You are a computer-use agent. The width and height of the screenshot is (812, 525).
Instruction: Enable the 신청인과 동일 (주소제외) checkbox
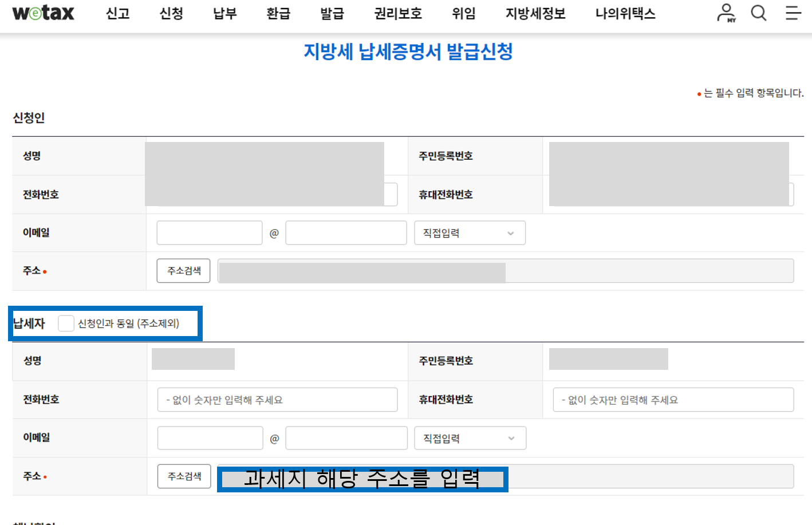point(66,323)
